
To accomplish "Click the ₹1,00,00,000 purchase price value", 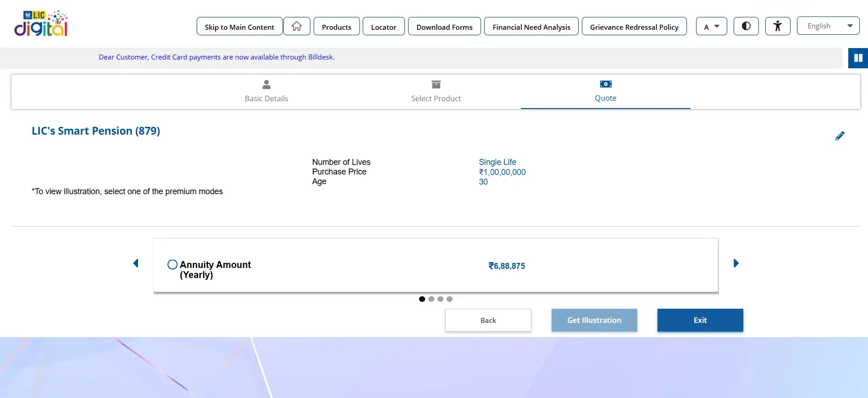I will click(x=502, y=172).
